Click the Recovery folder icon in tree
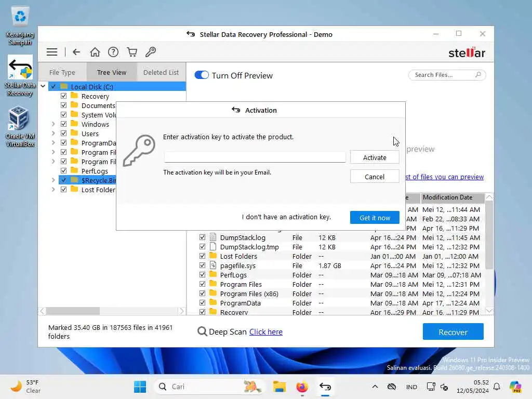The image size is (532, 399). click(x=74, y=96)
